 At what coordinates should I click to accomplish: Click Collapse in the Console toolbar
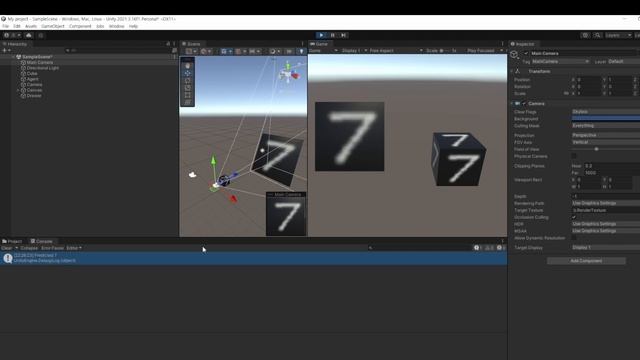29,248
